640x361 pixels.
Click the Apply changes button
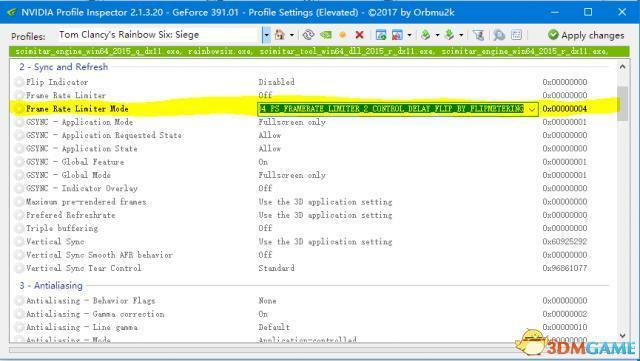pos(586,35)
